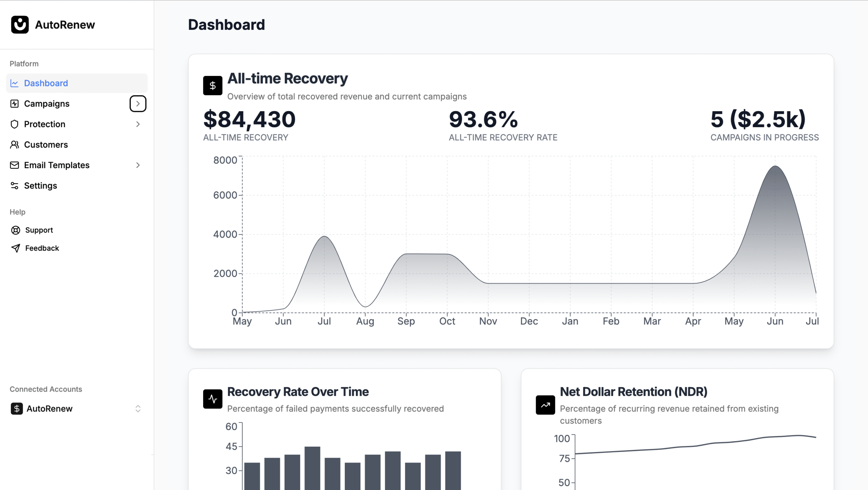Click the AutoRenew logo icon

coord(20,25)
